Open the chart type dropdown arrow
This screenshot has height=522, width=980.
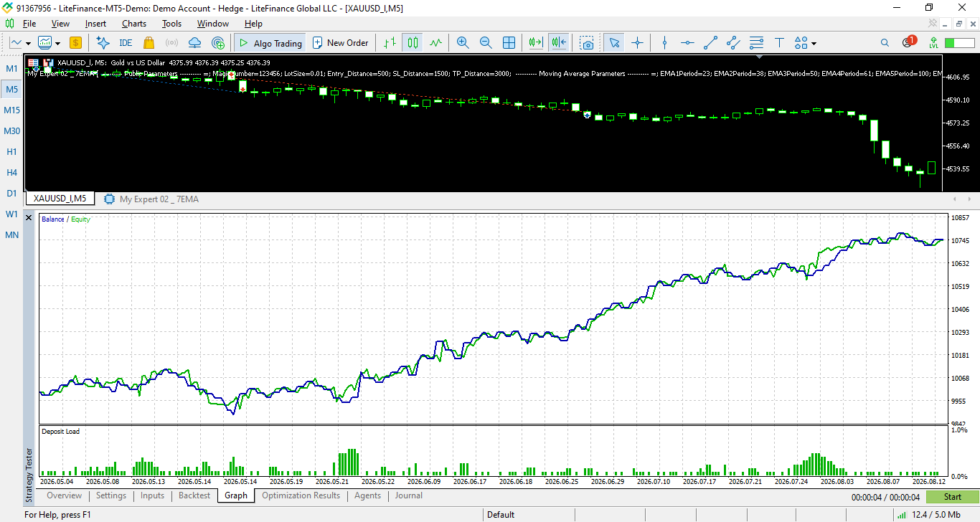(x=28, y=43)
